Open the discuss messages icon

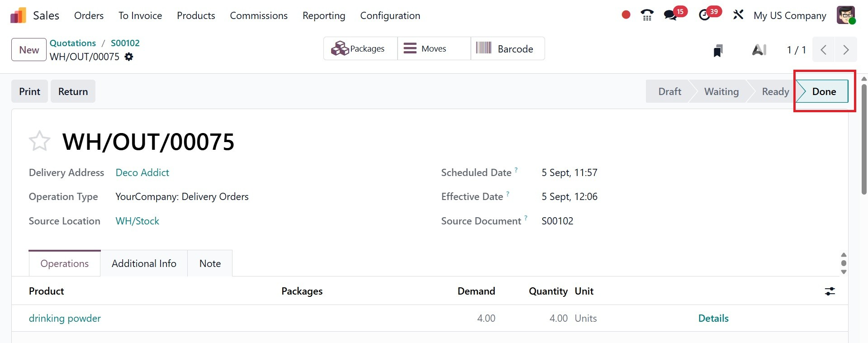670,15
